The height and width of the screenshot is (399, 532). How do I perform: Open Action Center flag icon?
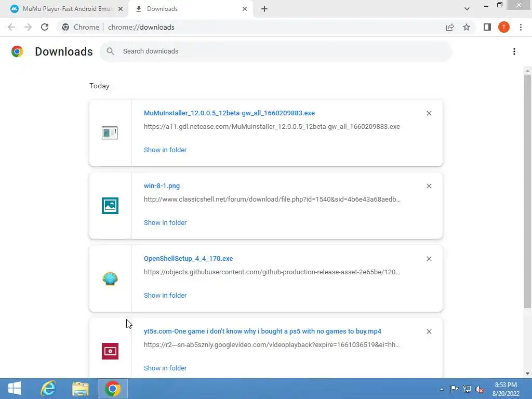point(454,389)
